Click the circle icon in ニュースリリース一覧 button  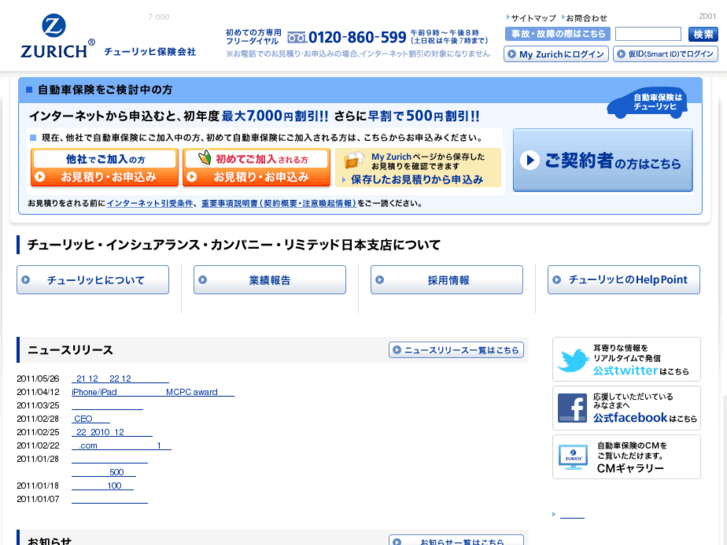pos(397,350)
